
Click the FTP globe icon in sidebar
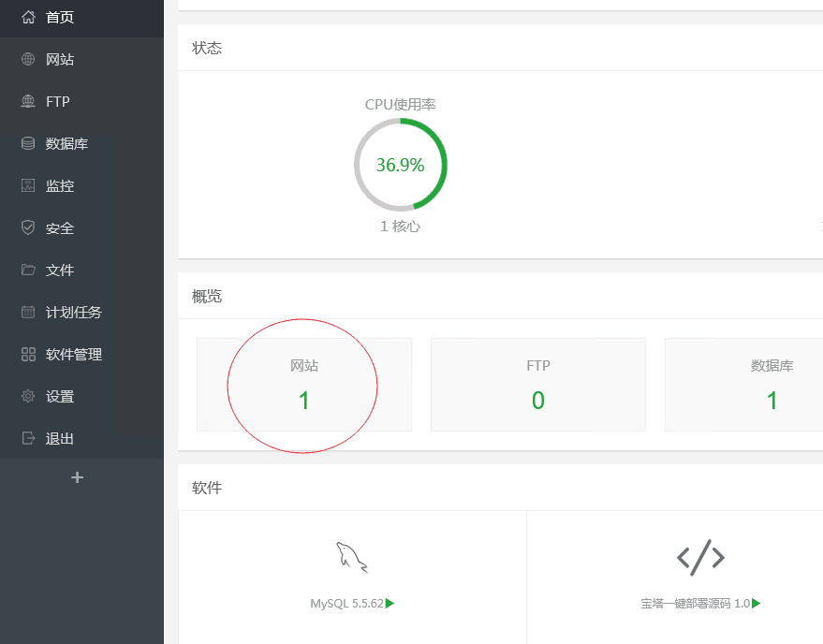coord(28,101)
